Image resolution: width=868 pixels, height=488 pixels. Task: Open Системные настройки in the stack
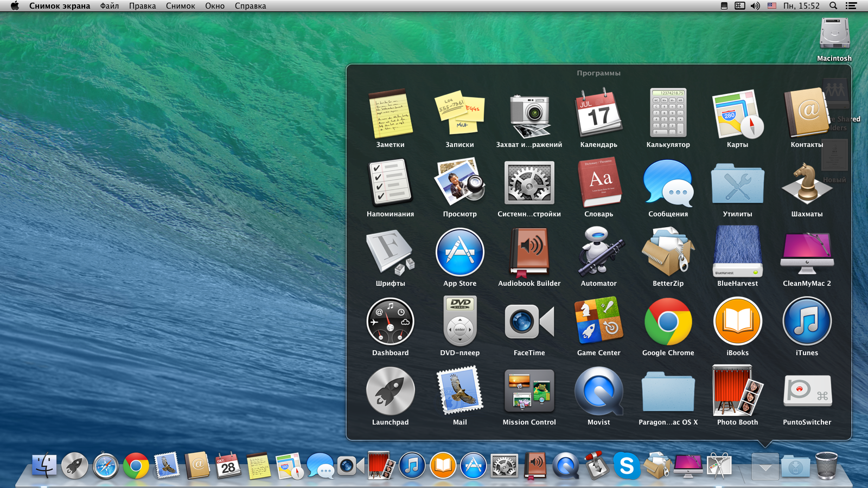pyautogui.click(x=529, y=183)
